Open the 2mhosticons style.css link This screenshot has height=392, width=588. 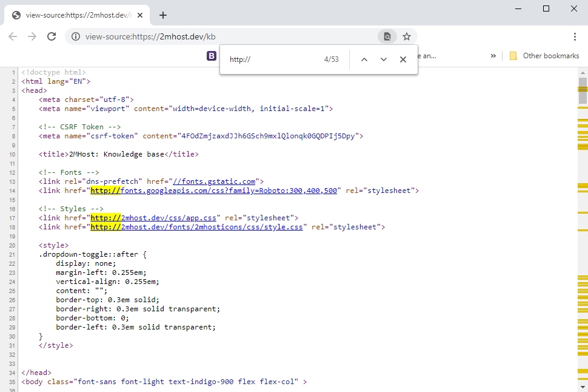pyautogui.click(x=212, y=227)
